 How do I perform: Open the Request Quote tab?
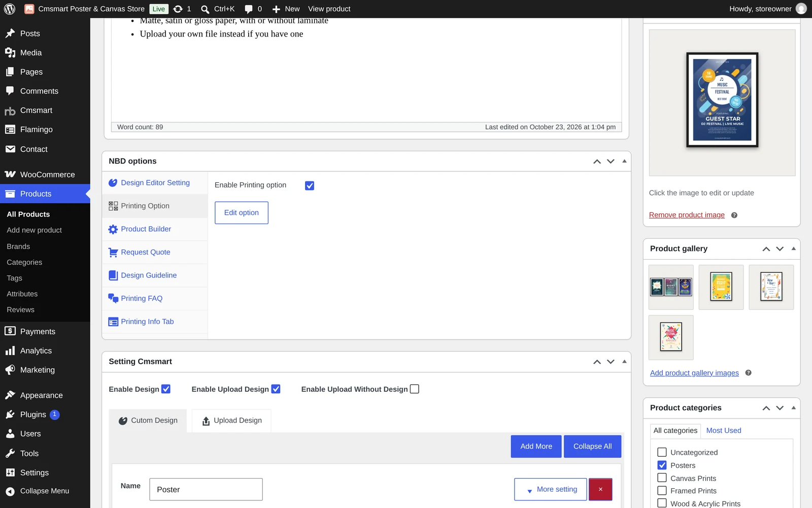[155, 252]
